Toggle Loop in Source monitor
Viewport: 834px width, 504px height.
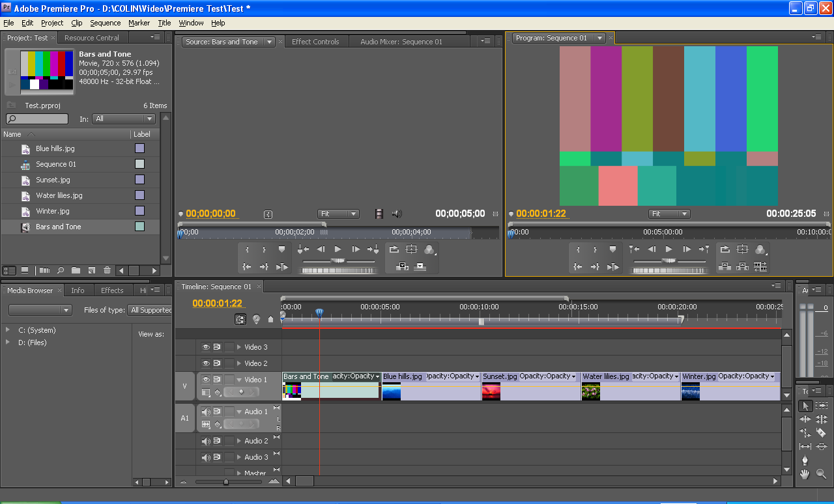point(394,249)
